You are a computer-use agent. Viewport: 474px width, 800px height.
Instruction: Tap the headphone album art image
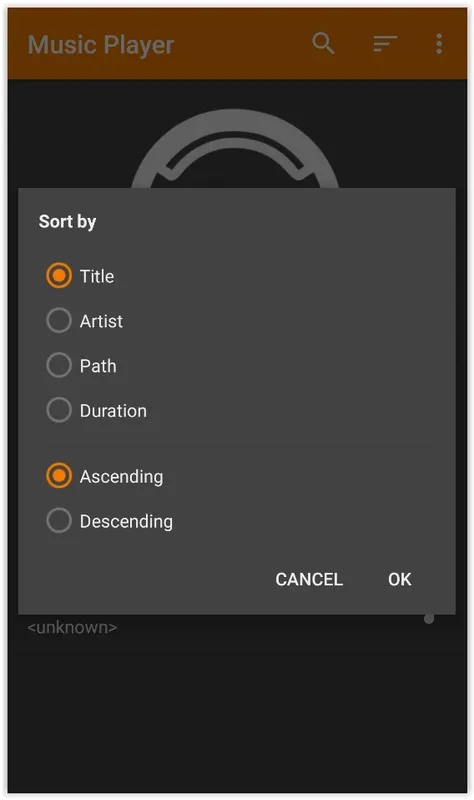(x=235, y=148)
